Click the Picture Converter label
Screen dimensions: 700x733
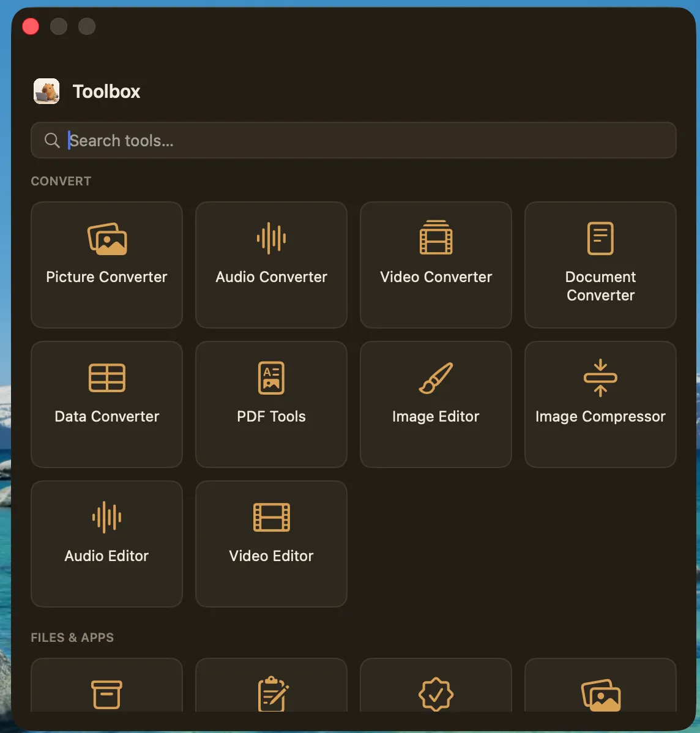pos(106,277)
